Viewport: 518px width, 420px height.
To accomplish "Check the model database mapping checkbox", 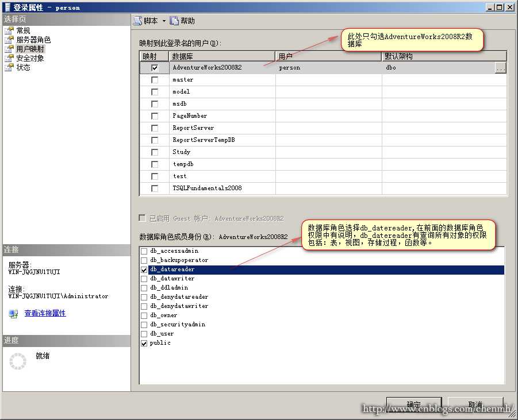I will tap(154, 92).
